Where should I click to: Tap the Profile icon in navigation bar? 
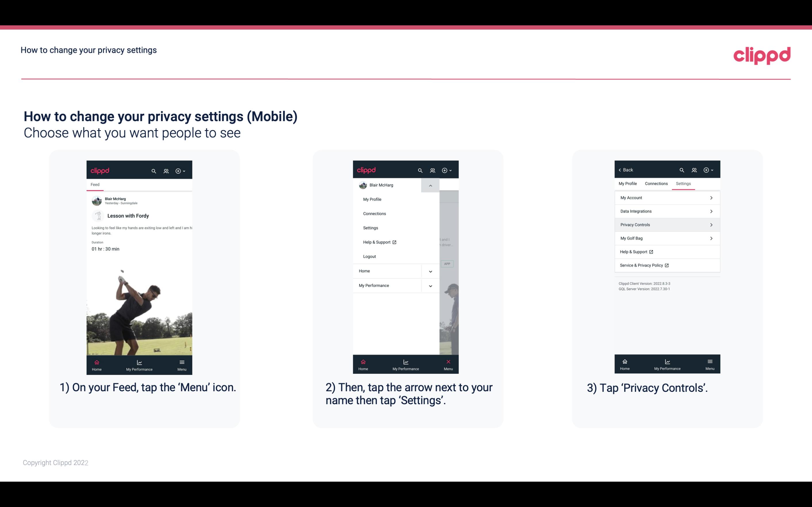pos(165,170)
